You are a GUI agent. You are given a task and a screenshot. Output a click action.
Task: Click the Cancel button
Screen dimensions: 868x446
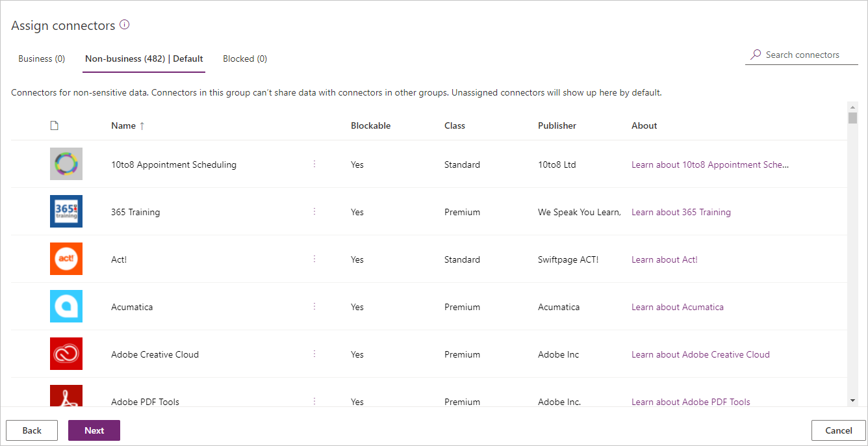[838, 430]
